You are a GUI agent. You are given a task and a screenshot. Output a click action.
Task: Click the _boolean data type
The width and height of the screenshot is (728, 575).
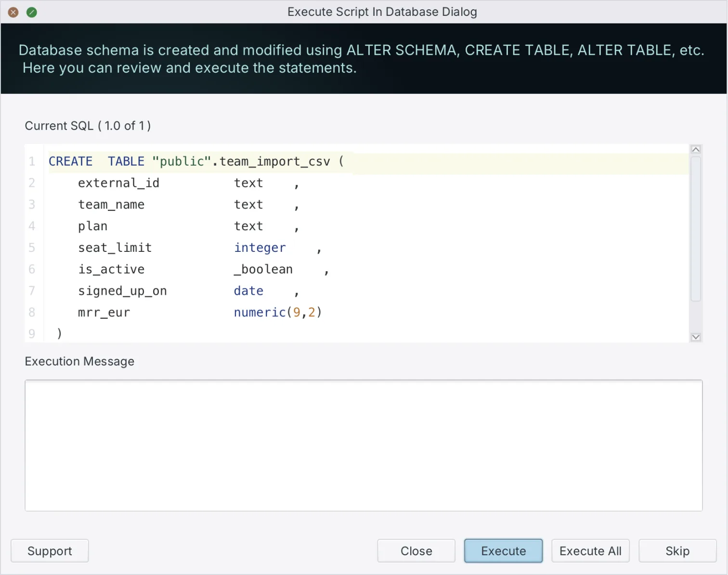pos(263,269)
